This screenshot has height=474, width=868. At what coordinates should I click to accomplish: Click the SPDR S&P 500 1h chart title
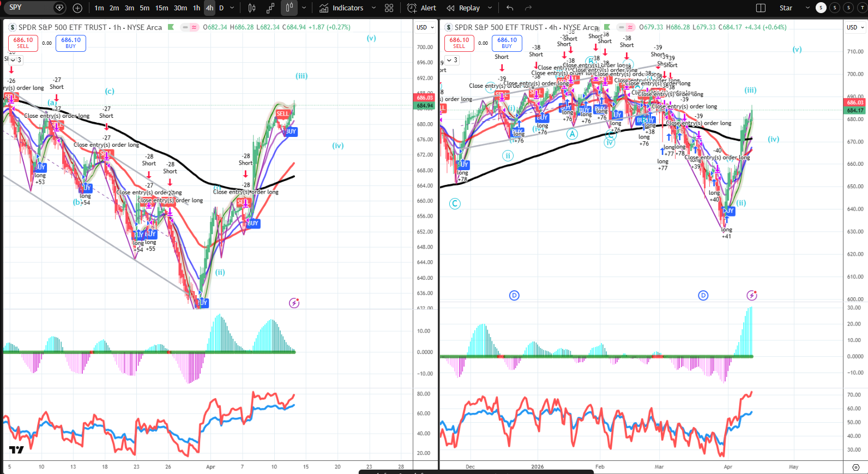[90, 27]
